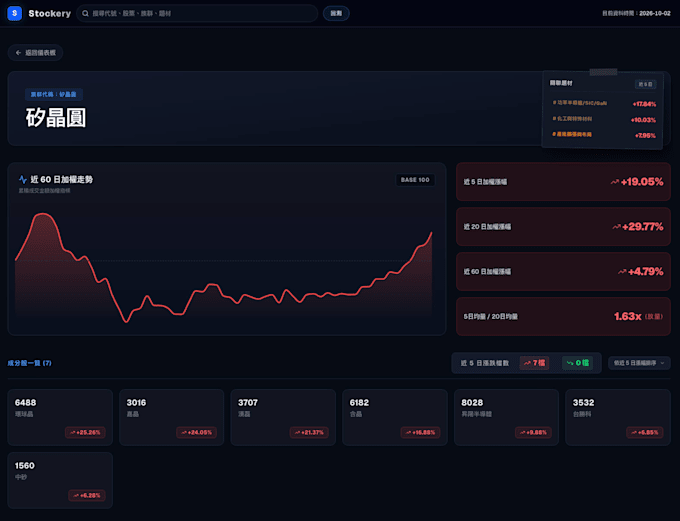The height and width of the screenshot is (521, 680).
Task: Click the 矽晶圓 category code badge
Action: pyautogui.click(x=53, y=94)
